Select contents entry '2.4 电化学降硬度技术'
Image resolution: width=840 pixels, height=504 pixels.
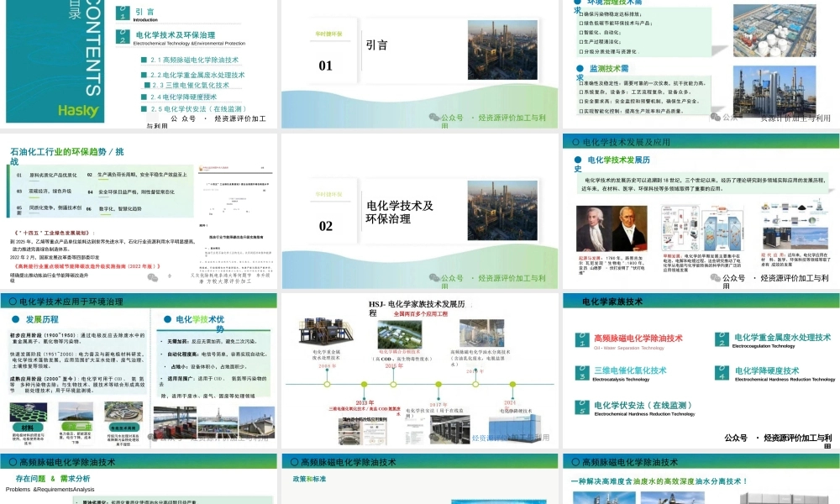(x=183, y=97)
